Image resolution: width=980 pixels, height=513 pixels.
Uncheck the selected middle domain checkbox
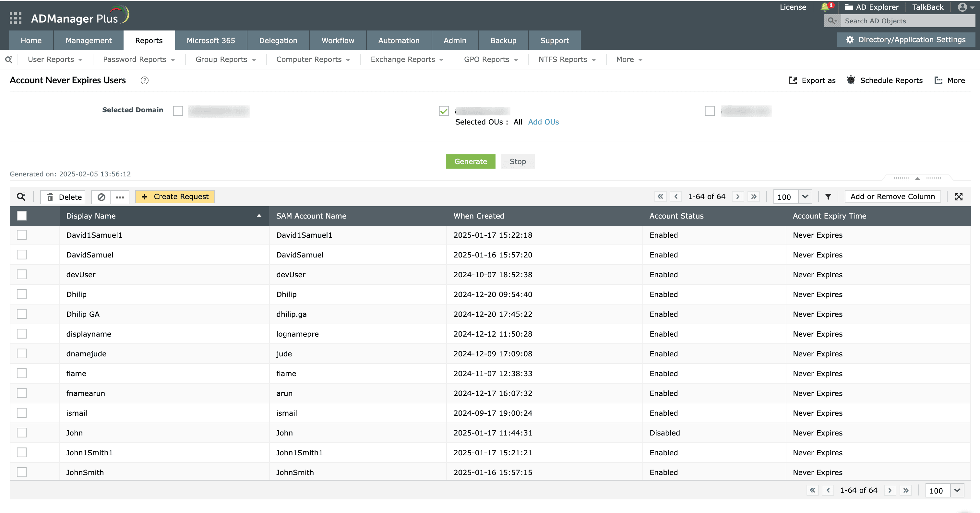[444, 111]
